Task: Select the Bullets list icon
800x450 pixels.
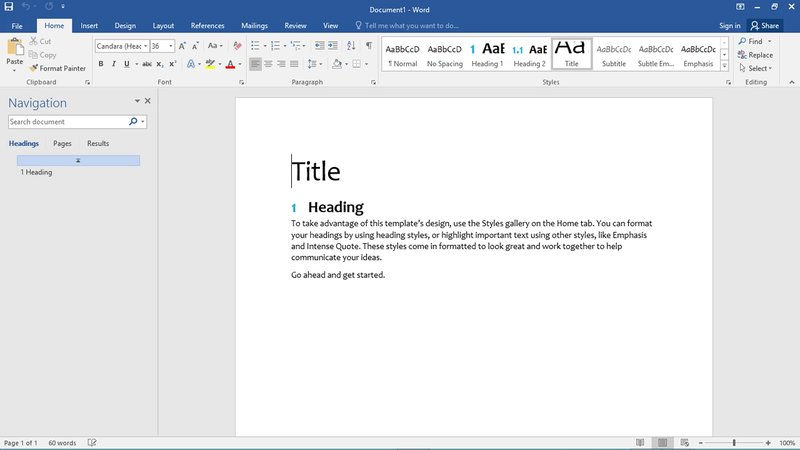Action: click(255, 46)
